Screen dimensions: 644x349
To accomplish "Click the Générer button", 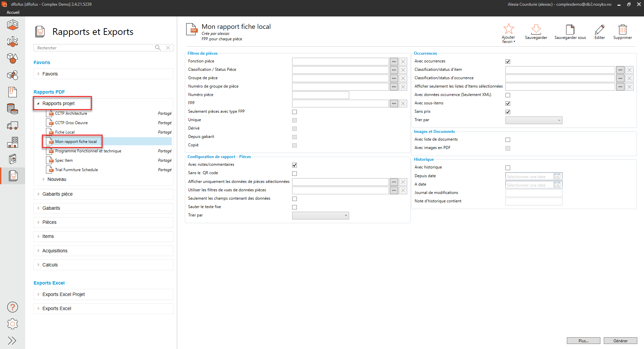I will pos(620,341).
